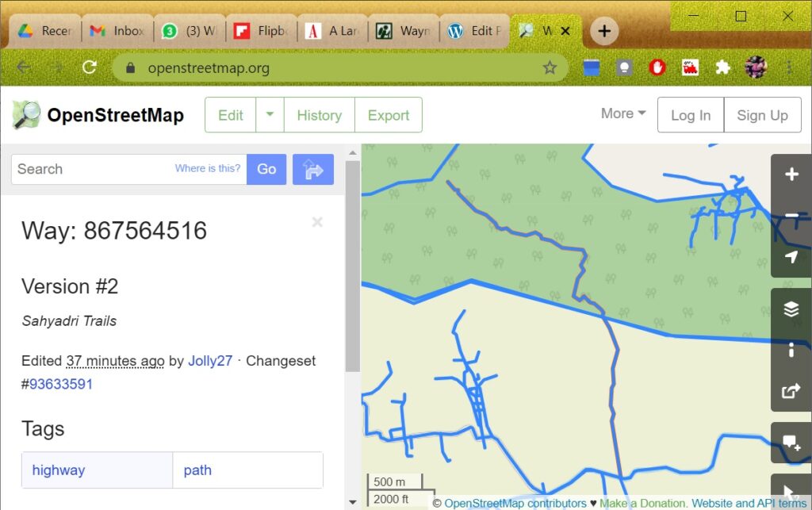
Task: Close the Way details sidebar
Action: pos(317,222)
